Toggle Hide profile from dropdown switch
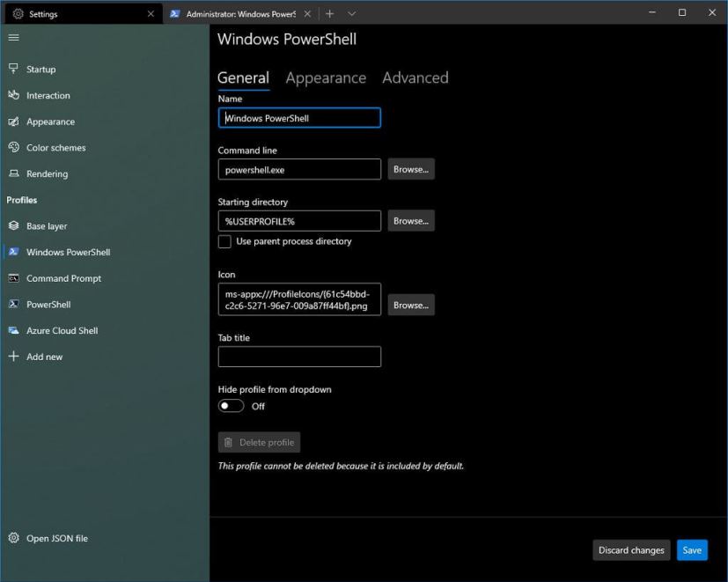This screenshot has height=582, width=728. [232, 406]
